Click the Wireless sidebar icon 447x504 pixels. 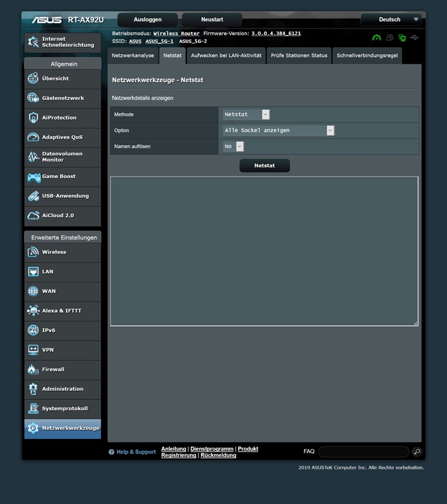33,252
